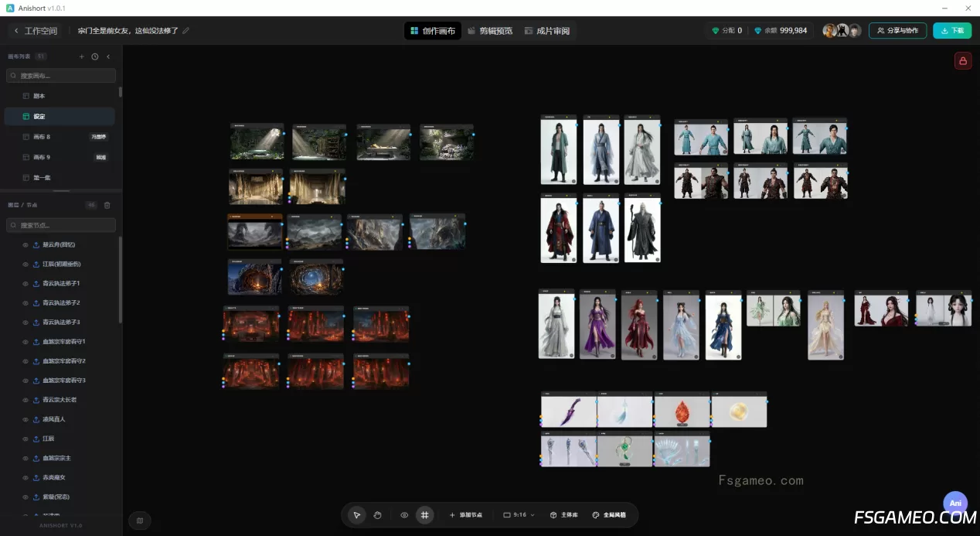Open the Ani assistant bubble

point(955,503)
